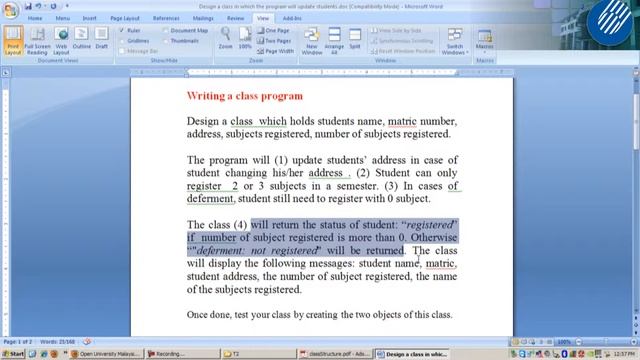640x360 pixels.
Task: Click the word "deferment," in second paragraph
Action: tap(211, 199)
